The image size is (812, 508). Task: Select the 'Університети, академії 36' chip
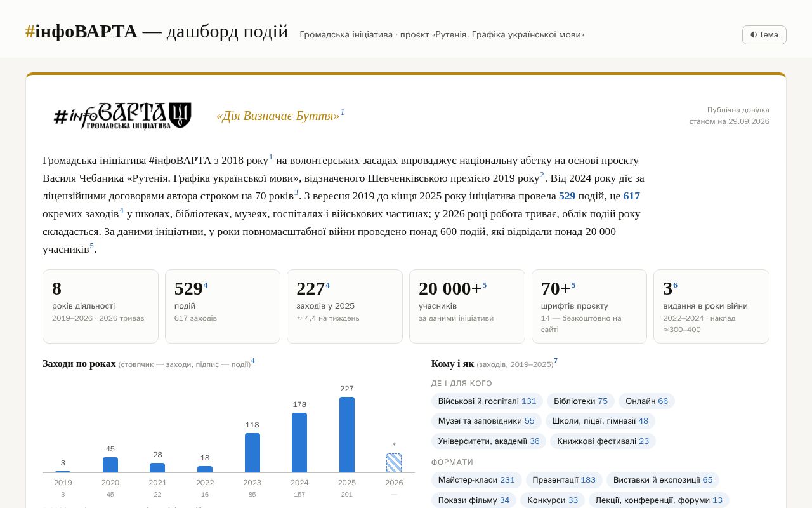pos(488,441)
